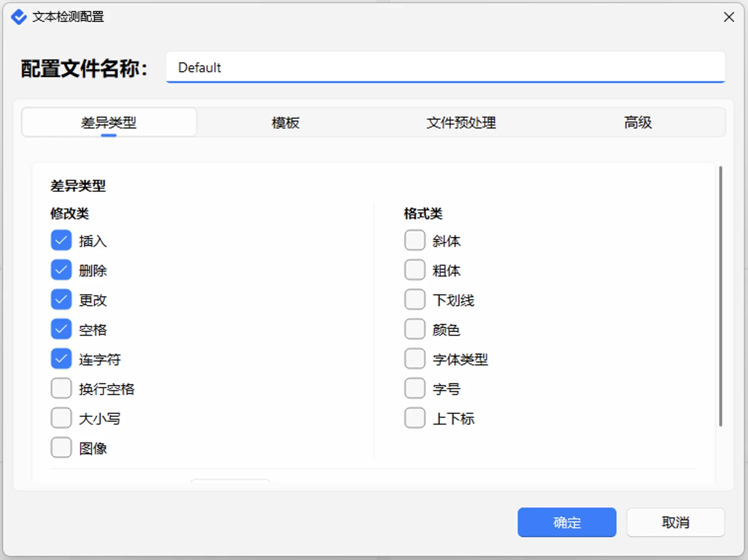Enable the 图像 checkbox
The width and height of the screenshot is (748, 560).
[x=61, y=448]
